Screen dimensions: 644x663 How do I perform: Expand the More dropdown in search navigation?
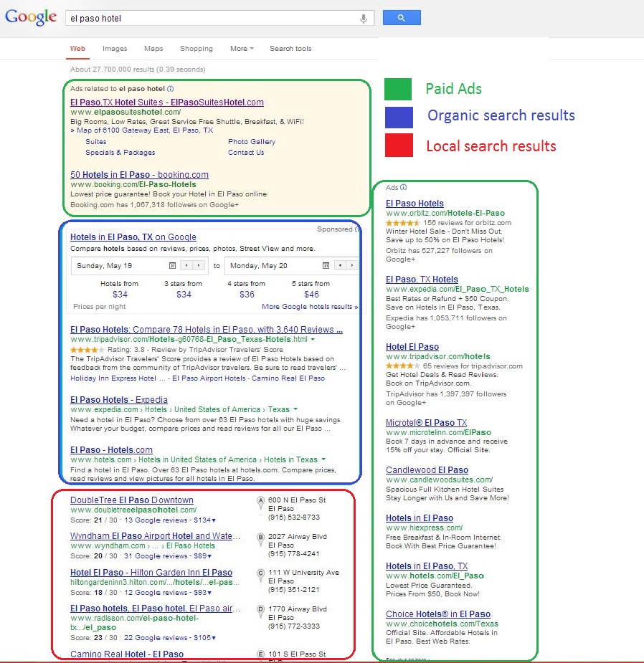pyautogui.click(x=242, y=49)
